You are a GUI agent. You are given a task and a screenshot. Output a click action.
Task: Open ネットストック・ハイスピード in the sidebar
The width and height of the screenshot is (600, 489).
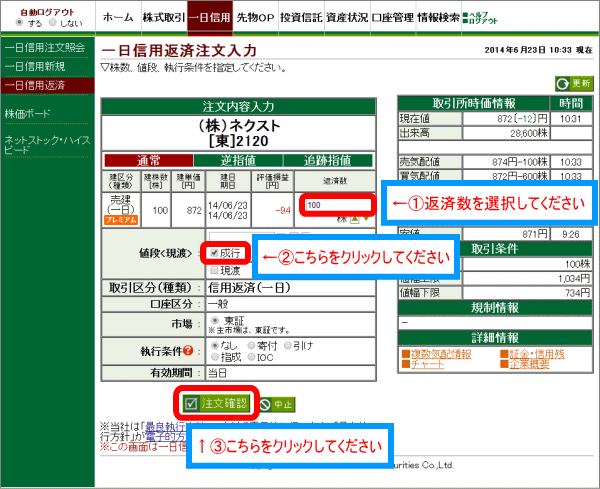pos(47,145)
